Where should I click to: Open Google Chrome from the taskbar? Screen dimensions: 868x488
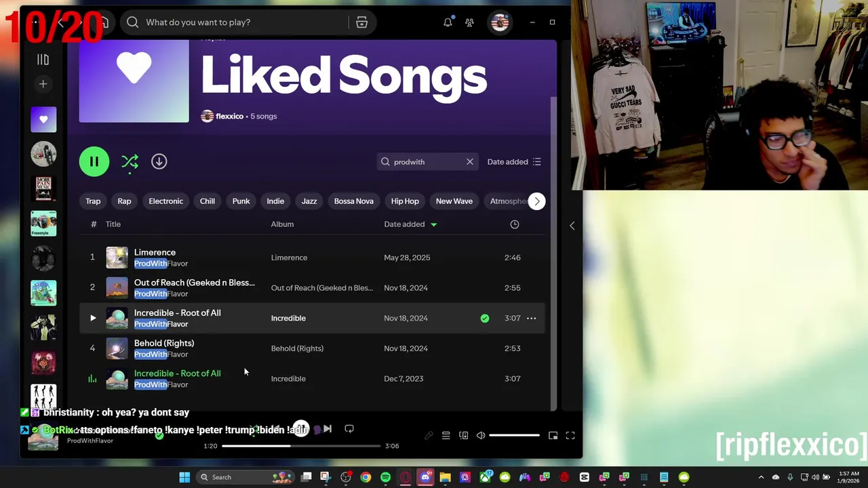pyautogui.click(x=366, y=477)
